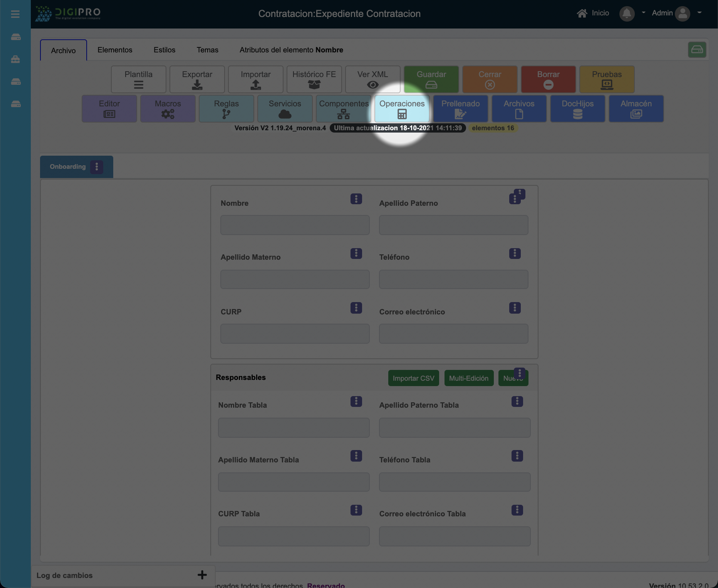Open Reglas branch tool
This screenshot has width=718, height=588.
pyautogui.click(x=226, y=109)
